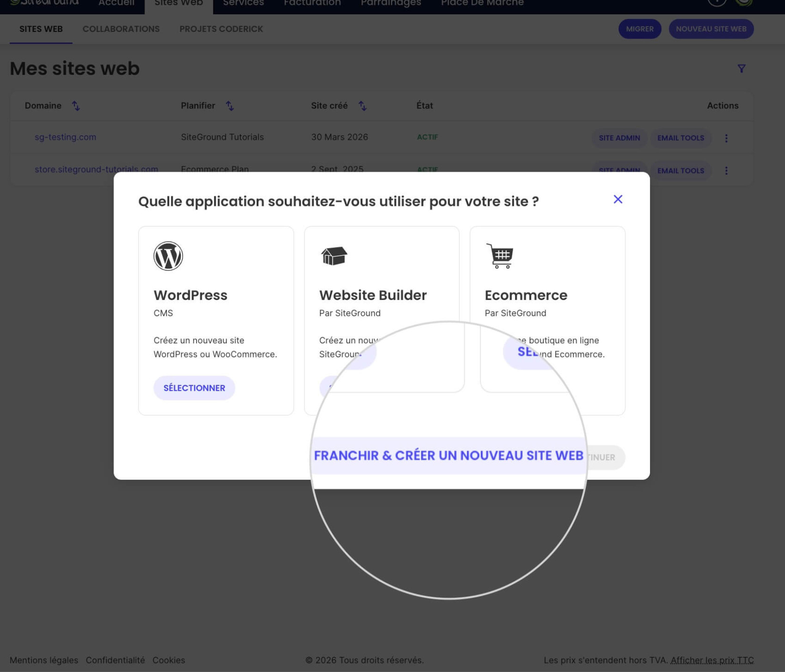
Task: Click the Website Builder card title
Action: tap(373, 295)
